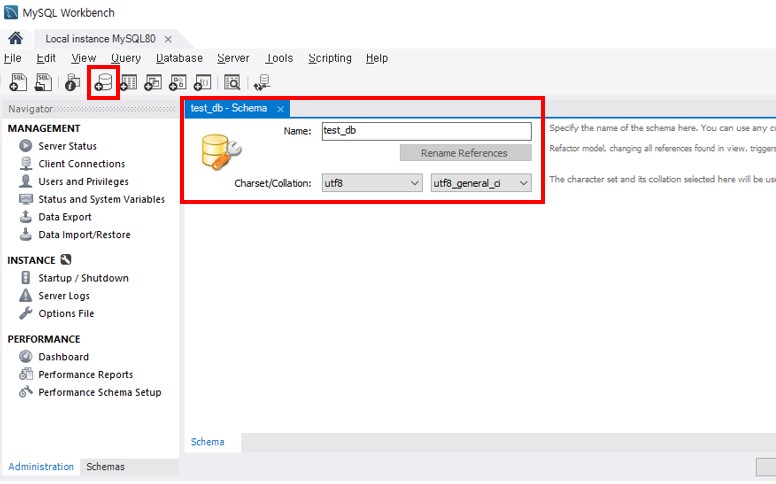Click the Data Export icon
Screen dimensions: 776x484
point(26,216)
